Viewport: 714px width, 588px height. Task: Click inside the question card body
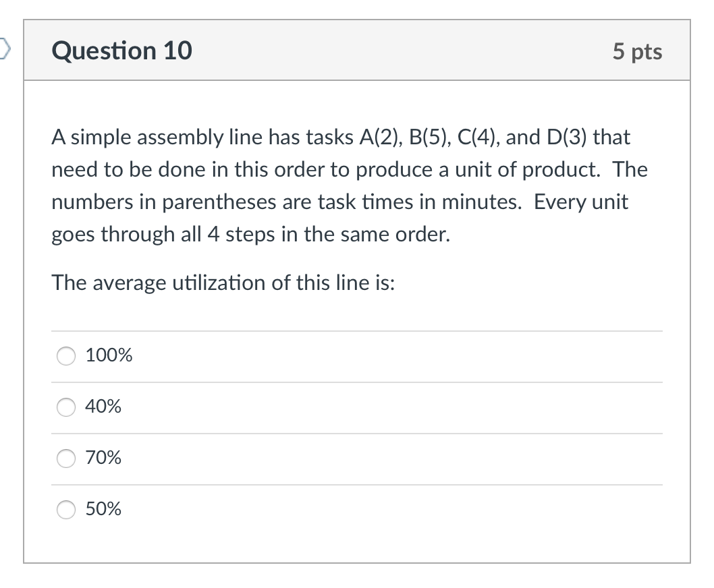click(357, 310)
